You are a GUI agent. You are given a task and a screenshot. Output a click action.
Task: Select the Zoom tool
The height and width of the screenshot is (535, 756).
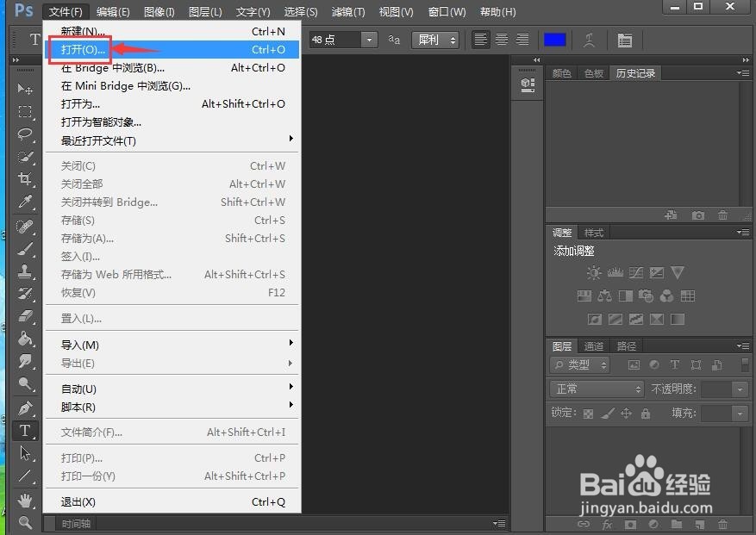tap(25, 522)
